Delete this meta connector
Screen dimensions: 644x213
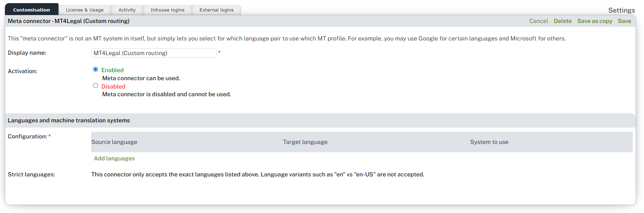[562, 21]
